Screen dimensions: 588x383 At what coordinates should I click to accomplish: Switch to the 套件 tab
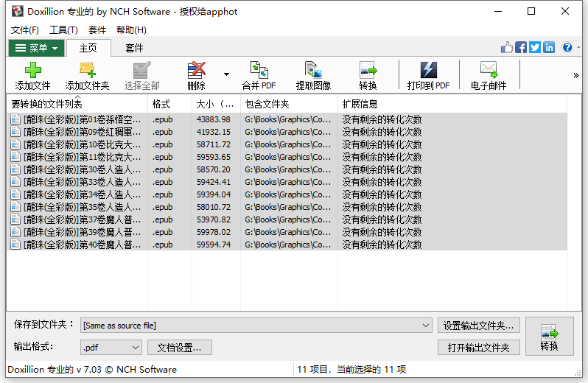(x=134, y=48)
